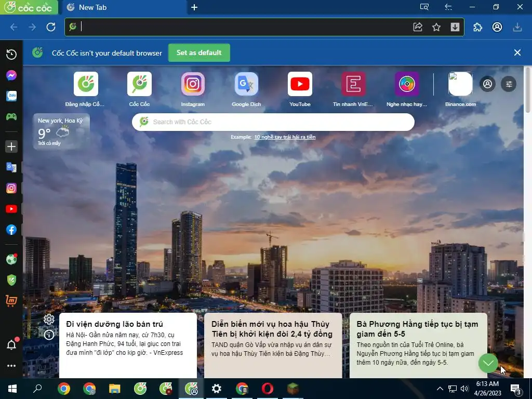Viewport: 532px width, 399px height.
Task: Open the tab search icon in title bar
Action: (x=424, y=7)
